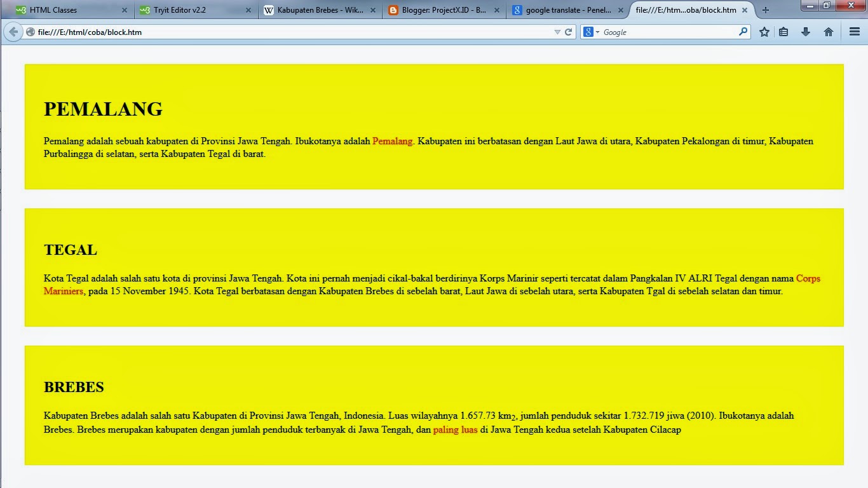The image size is (868, 488).
Task: Open the Google search engine selector dropdown
Action: tap(592, 32)
